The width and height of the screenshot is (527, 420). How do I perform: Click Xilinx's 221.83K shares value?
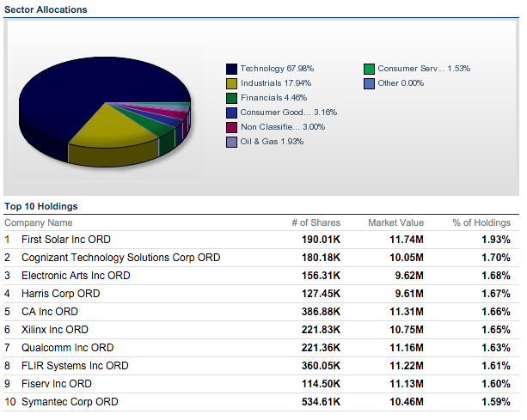(321, 330)
